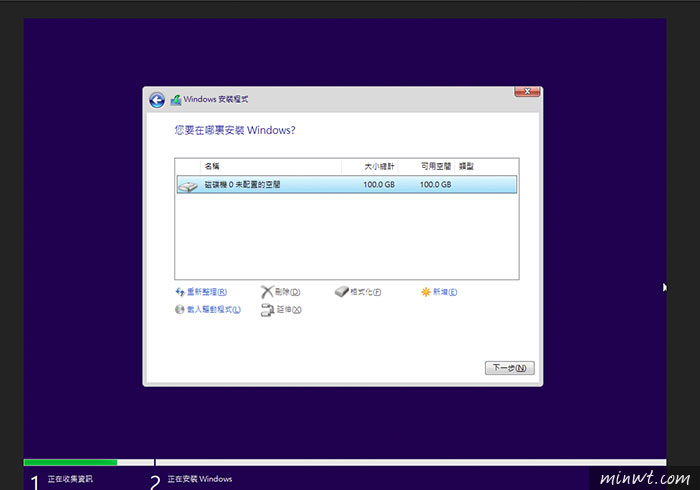Click the delete X icon
Screen dimensions: 700x490
[x=267, y=292]
